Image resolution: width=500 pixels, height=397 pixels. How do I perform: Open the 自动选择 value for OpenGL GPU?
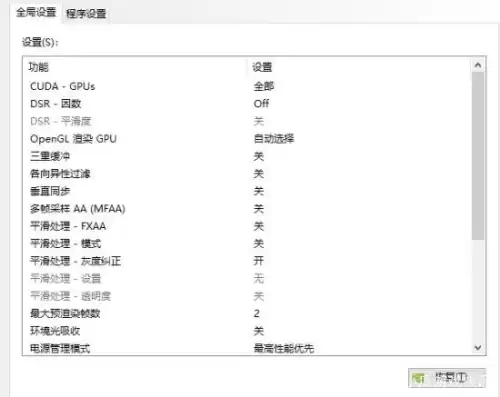274,139
